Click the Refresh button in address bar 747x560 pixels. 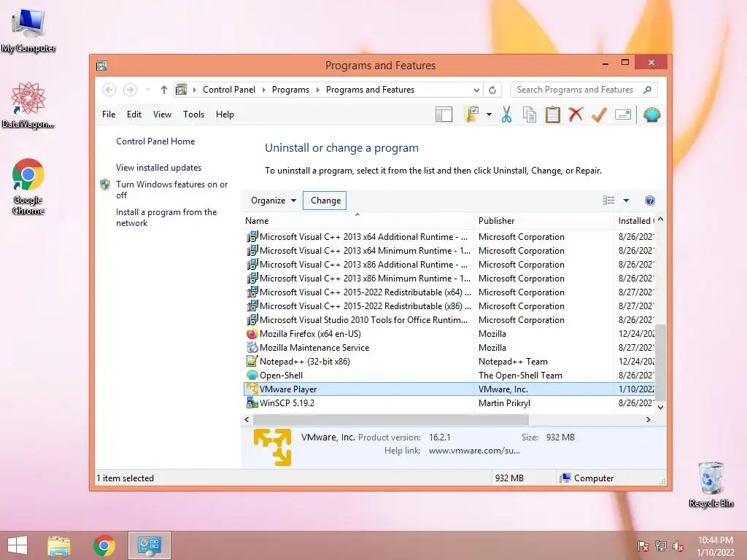(x=492, y=90)
